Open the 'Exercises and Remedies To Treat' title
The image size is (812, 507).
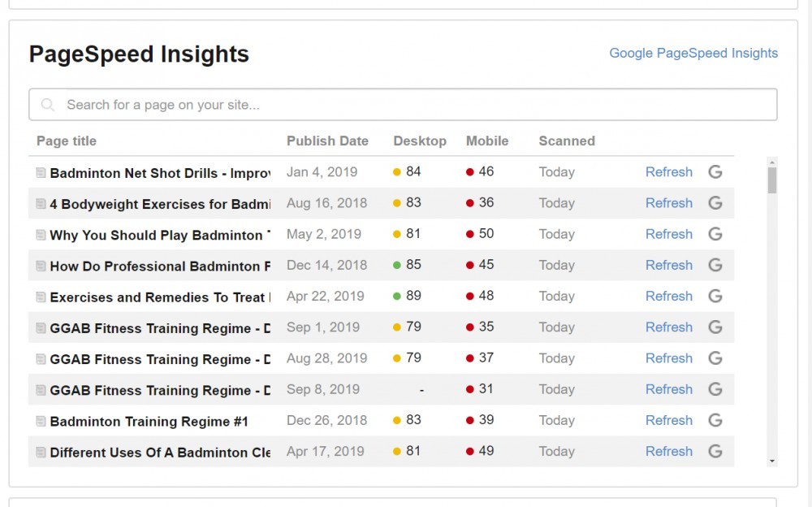click(160, 297)
